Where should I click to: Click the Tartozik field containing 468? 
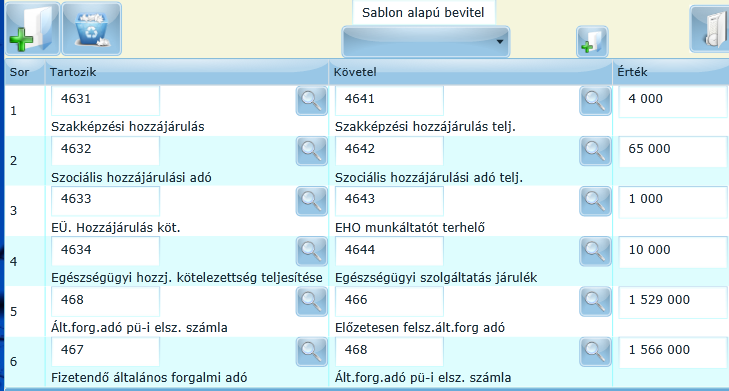[106, 301]
